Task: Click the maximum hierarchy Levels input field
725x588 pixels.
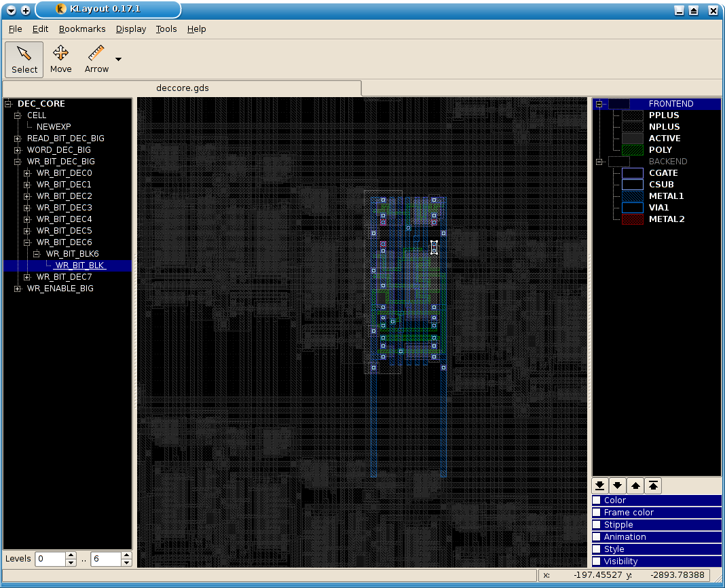Action: [105, 559]
